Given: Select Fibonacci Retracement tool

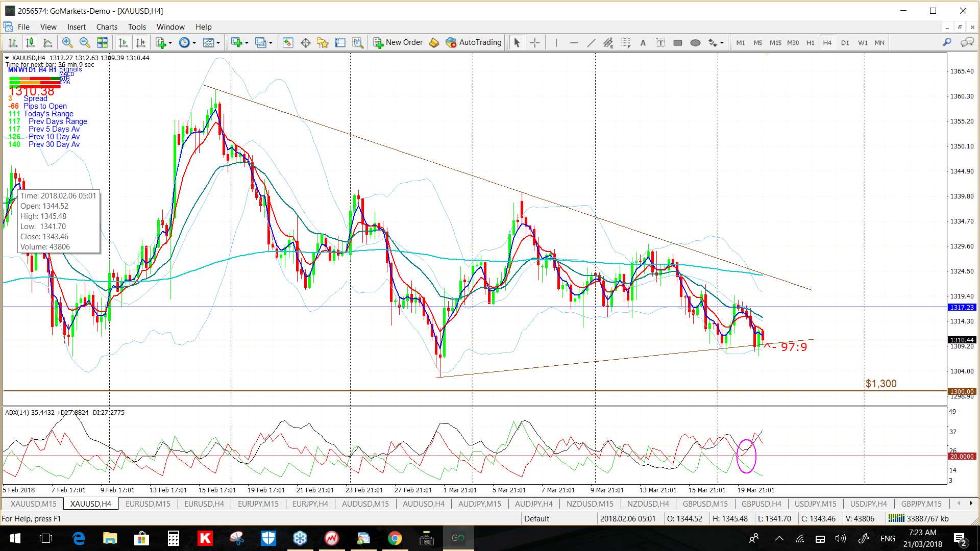Looking at the screenshot, I should (626, 43).
